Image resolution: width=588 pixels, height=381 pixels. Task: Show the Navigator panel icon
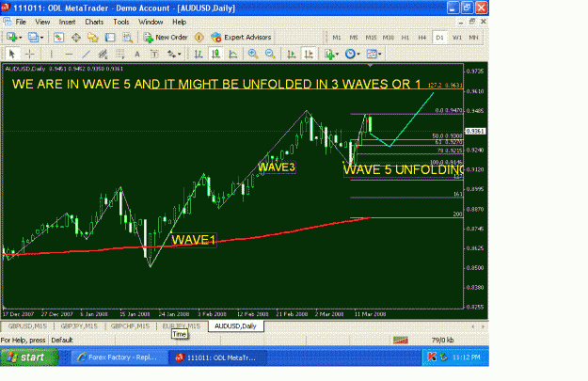pos(92,37)
